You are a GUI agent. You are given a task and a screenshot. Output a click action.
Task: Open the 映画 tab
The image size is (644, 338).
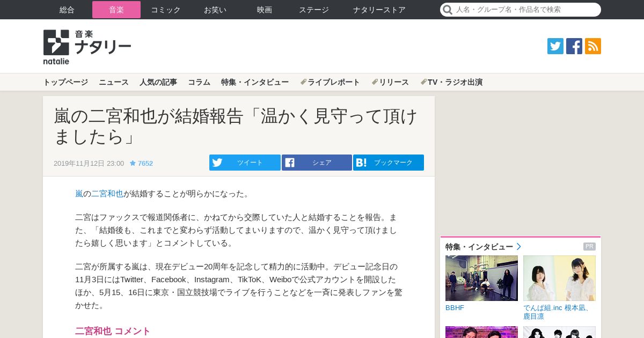265,10
